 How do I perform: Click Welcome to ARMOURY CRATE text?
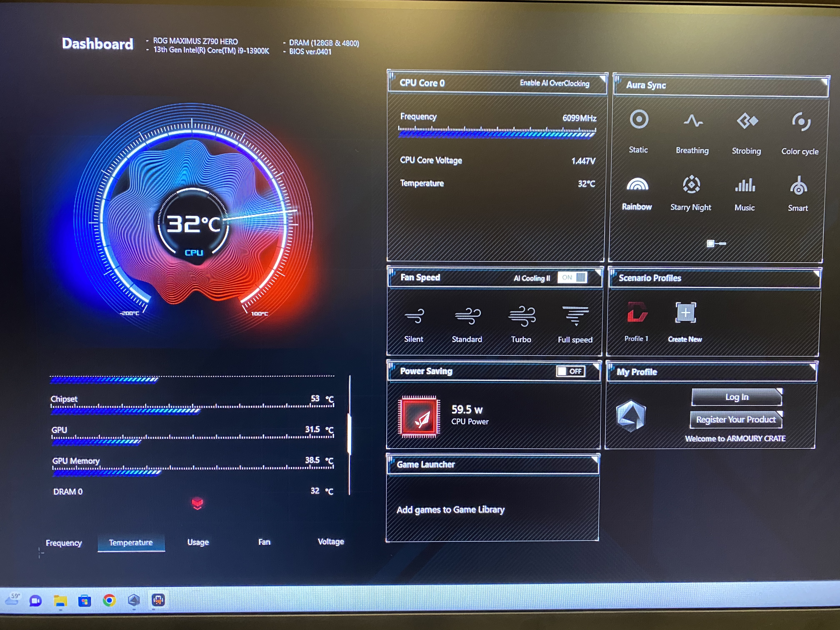[x=735, y=439]
